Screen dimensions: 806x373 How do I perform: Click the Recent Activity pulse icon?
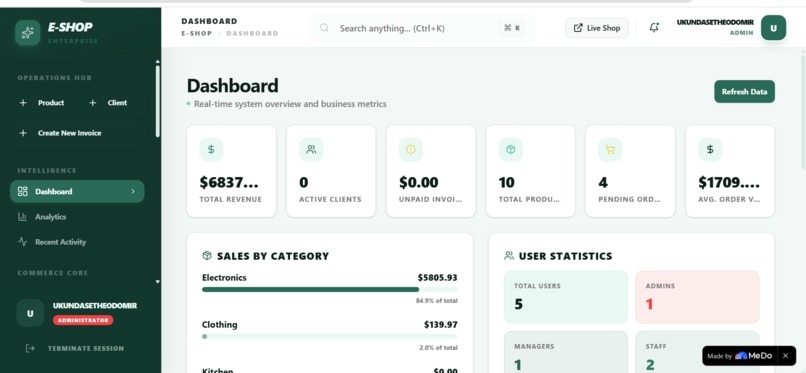22,241
